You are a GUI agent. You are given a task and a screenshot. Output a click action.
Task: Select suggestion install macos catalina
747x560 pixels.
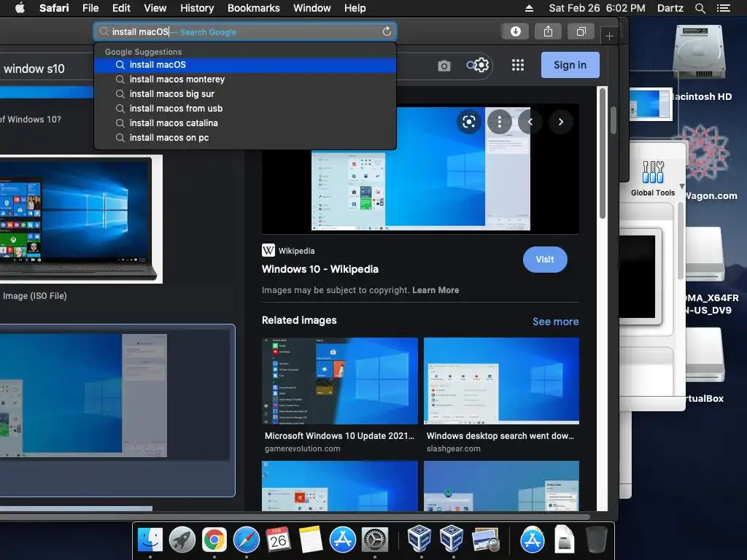(245, 122)
